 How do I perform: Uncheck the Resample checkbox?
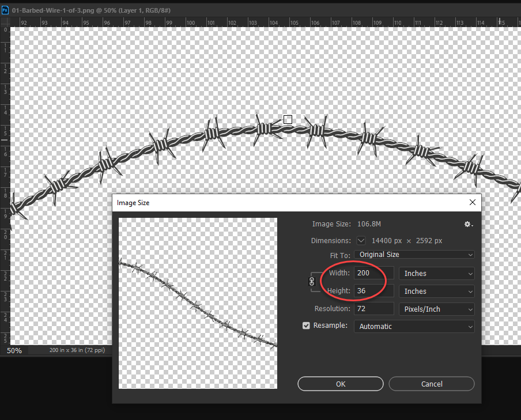(x=307, y=326)
